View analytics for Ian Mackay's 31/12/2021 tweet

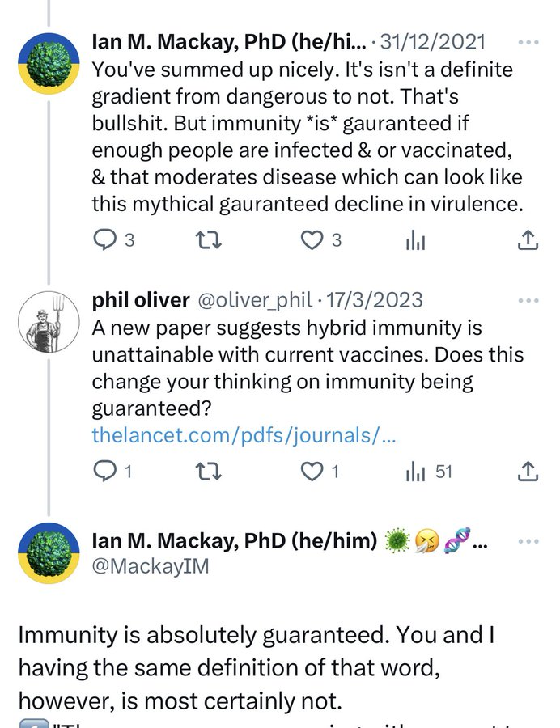click(415, 239)
